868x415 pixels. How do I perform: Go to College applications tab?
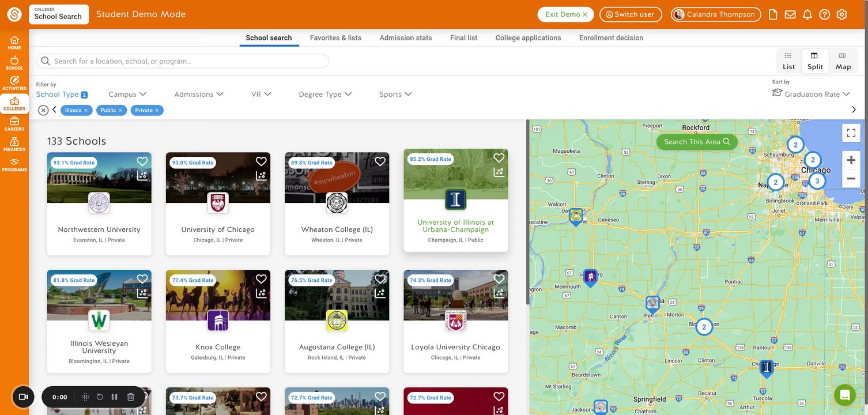tap(528, 38)
